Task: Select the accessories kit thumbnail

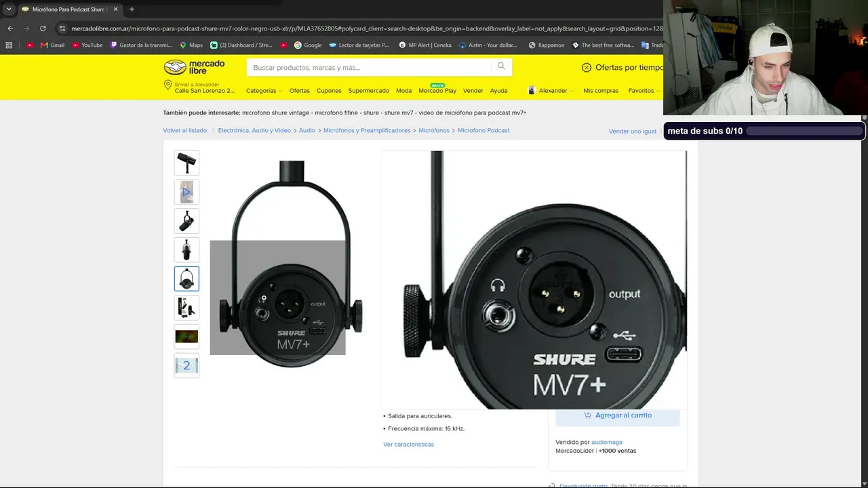Action: pyautogui.click(x=186, y=308)
